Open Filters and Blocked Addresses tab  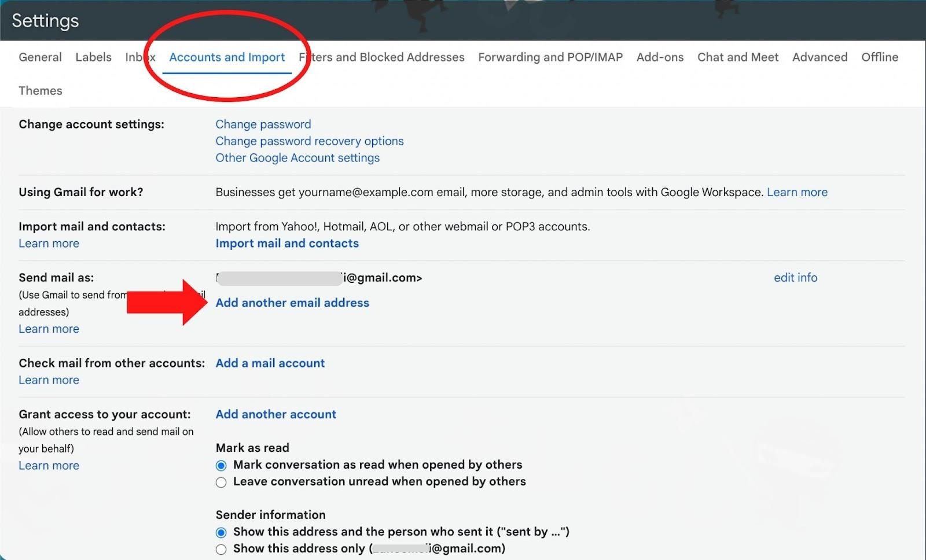[382, 57]
